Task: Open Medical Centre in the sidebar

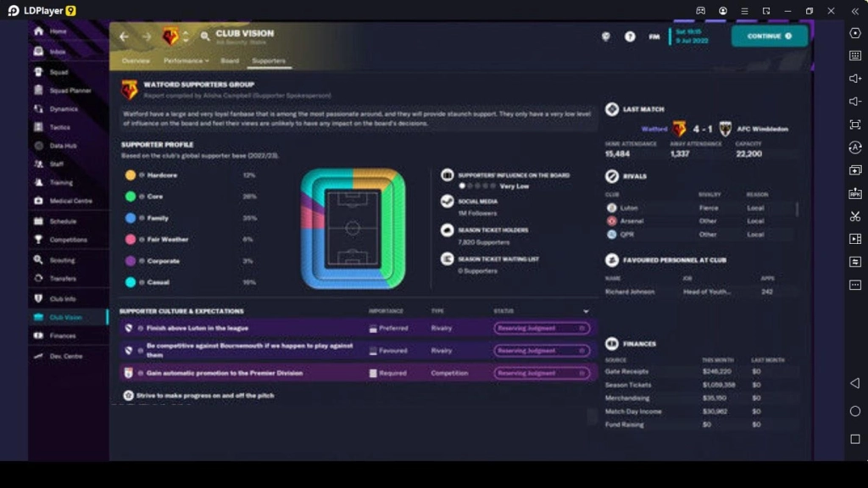Action: pos(70,201)
